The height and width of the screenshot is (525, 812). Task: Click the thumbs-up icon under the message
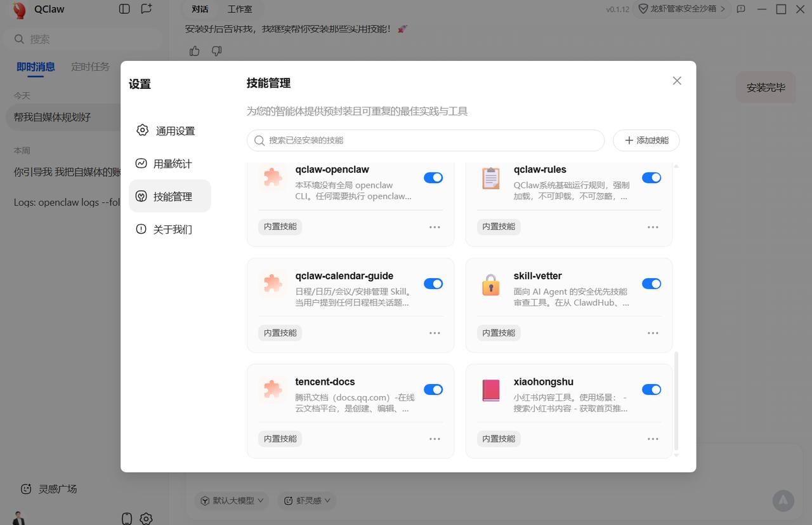[x=195, y=51]
